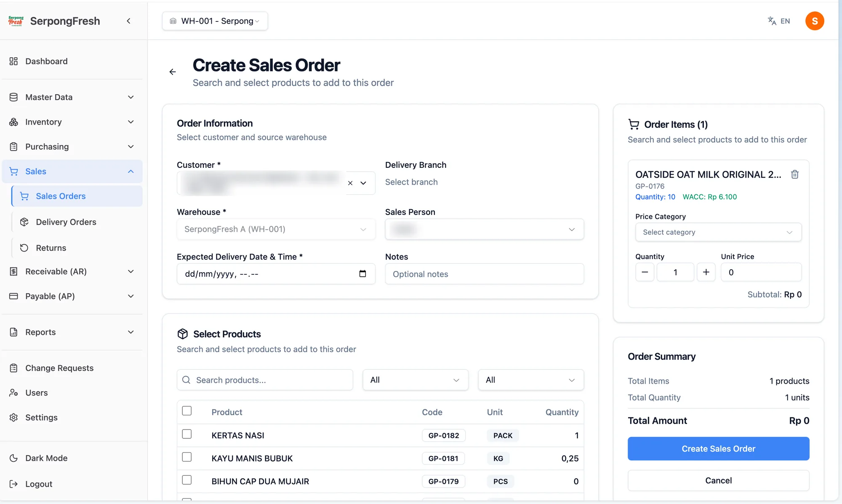This screenshot has height=504, width=842.
Task: Click the Cancel button
Action: pyautogui.click(x=718, y=480)
